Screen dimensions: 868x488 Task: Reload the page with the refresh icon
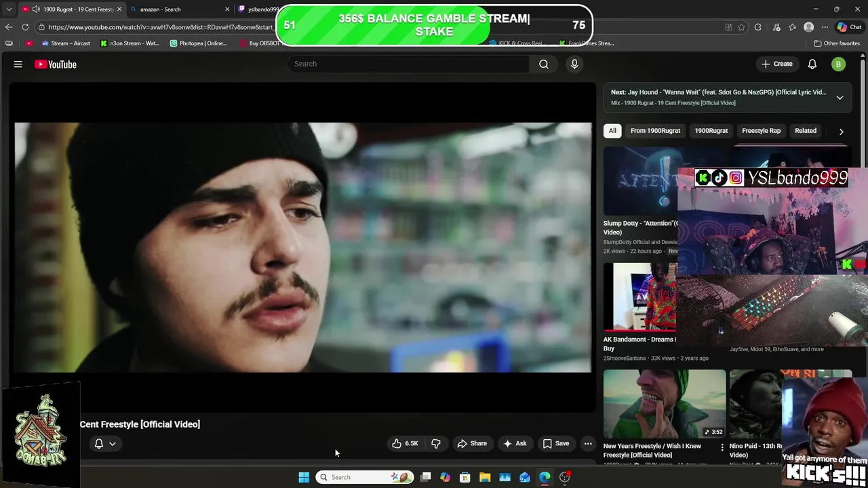[25, 27]
